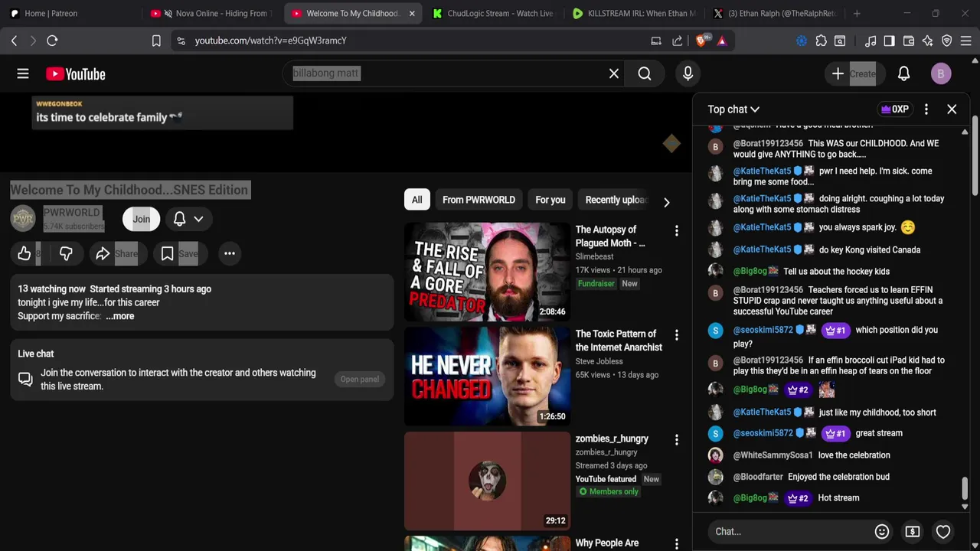This screenshot has height=551, width=980.
Task: Click the browser address bar URL
Action: coord(271,41)
